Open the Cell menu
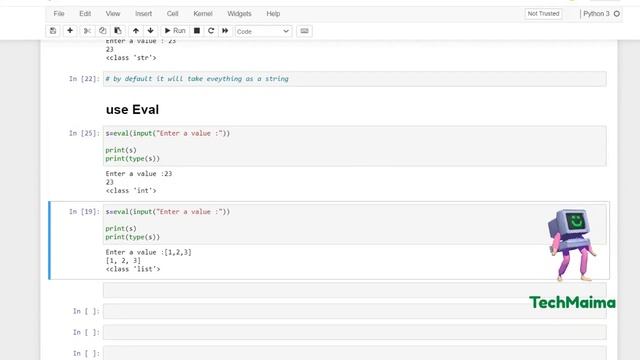This screenshot has height=360, width=640. pyautogui.click(x=172, y=13)
